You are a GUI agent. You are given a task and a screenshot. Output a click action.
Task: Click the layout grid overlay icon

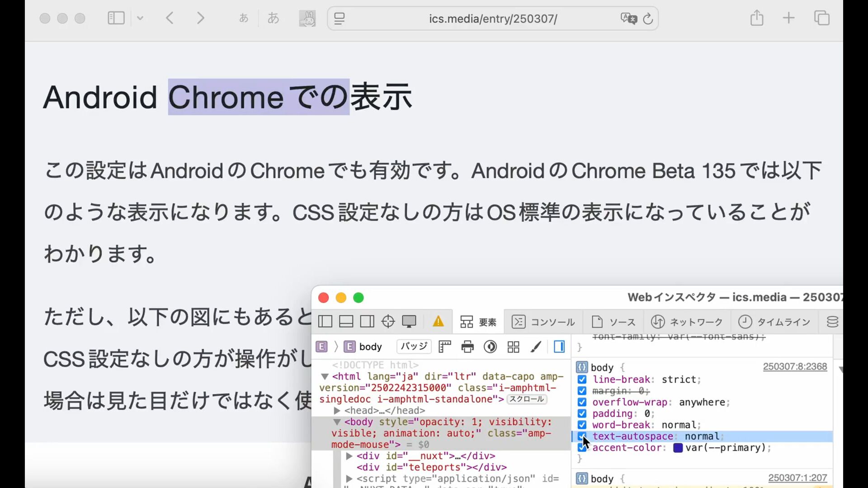(x=513, y=347)
